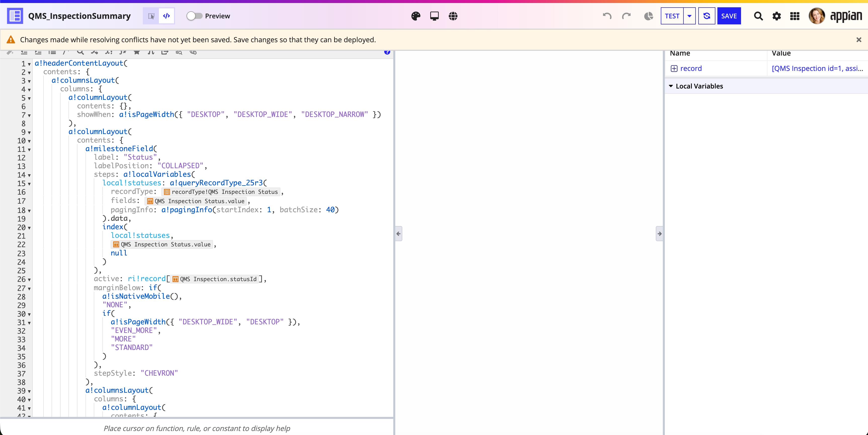Click the "CHEVRON" stepStyle value
Viewport: 868px width, 435px height.
[159, 373]
